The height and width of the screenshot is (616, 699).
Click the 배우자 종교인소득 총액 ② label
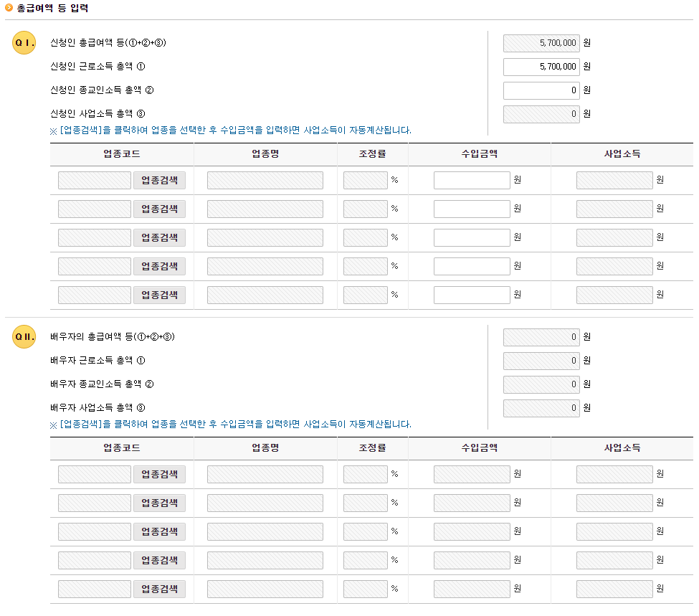click(x=102, y=384)
